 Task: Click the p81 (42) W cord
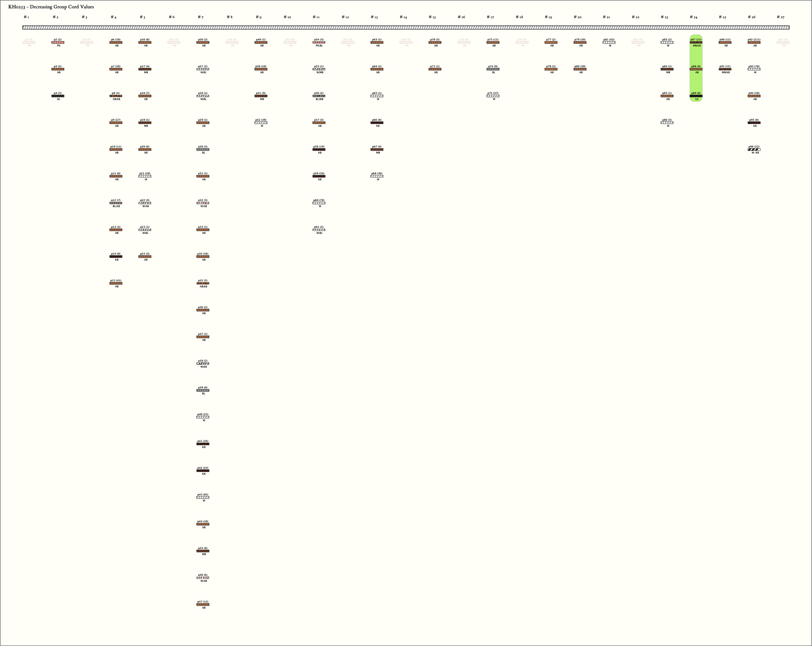click(x=609, y=42)
